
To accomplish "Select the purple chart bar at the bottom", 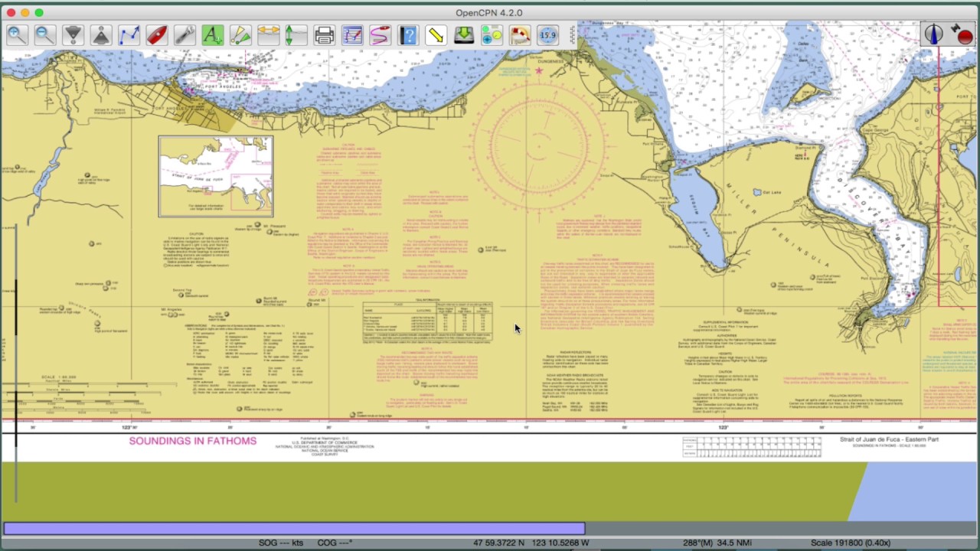I will [x=294, y=528].
